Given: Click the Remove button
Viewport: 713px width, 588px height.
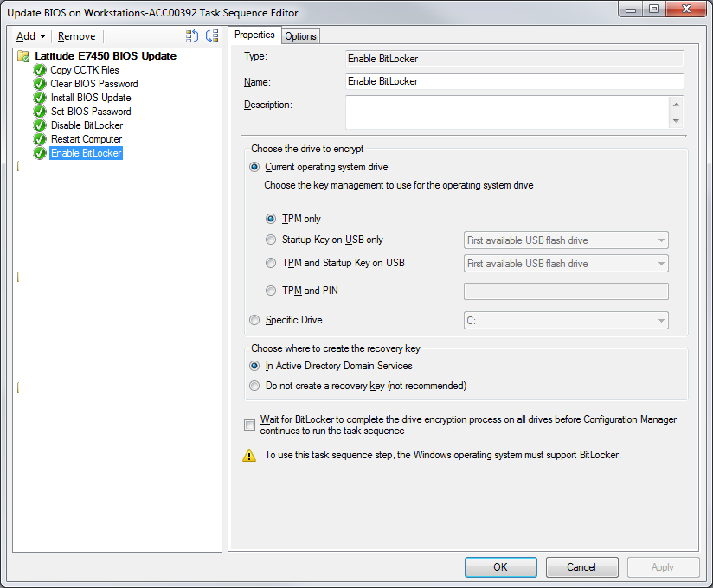Looking at the screenshot, I should (x=76, y=36).
